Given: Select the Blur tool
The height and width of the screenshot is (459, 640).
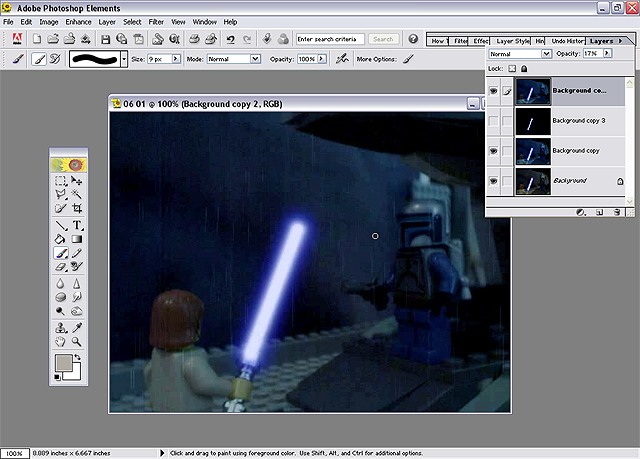Looking at the screenshot, I should (x=61, y=284).
